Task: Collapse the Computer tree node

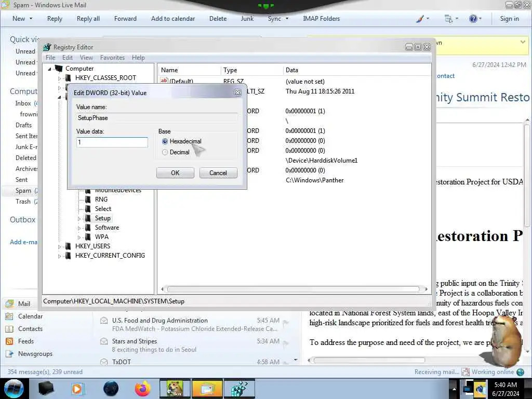Action: point(49,69)
